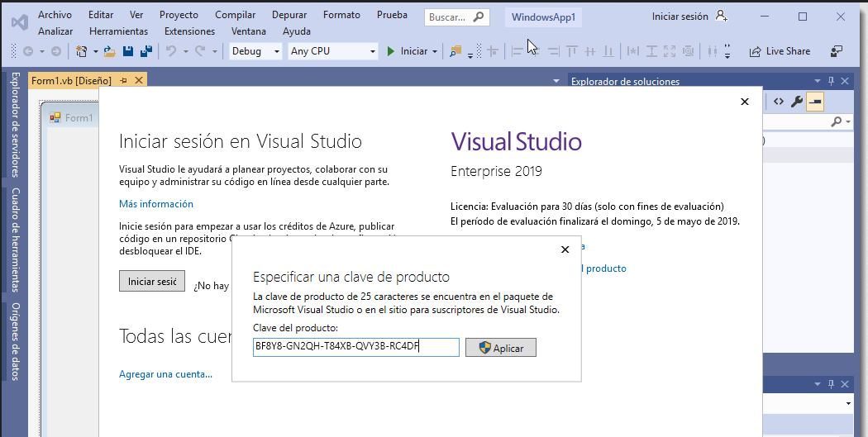Open Explorador de soluciones window position menu

817,81
